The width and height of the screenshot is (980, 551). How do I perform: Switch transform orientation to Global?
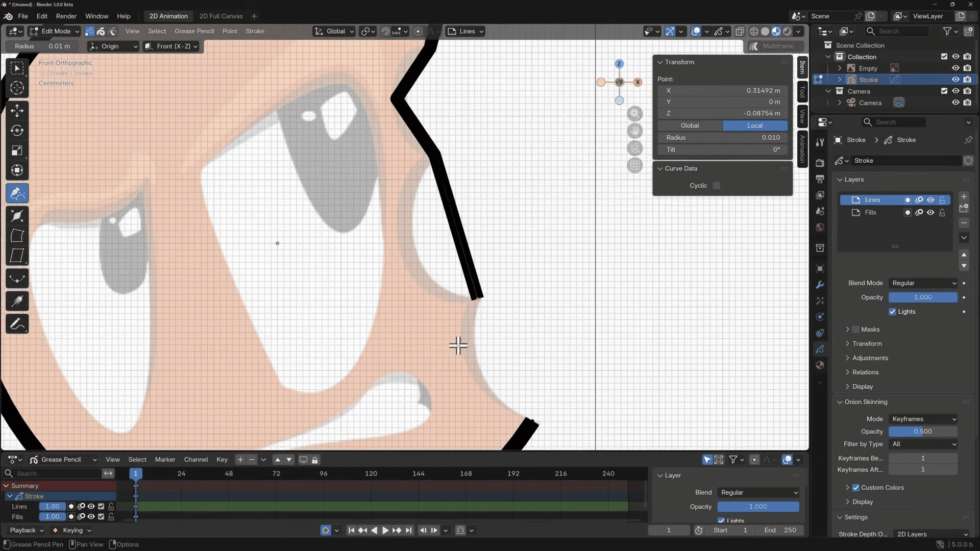(333, 31)
